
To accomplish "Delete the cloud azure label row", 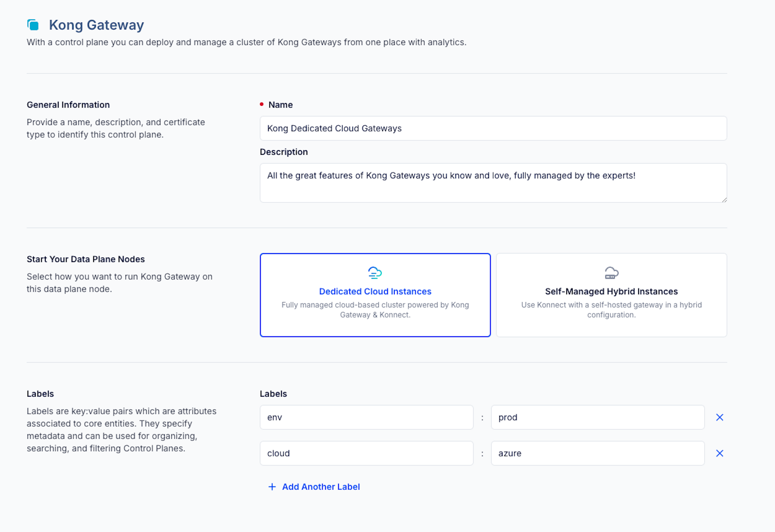I will pos(720,453).
